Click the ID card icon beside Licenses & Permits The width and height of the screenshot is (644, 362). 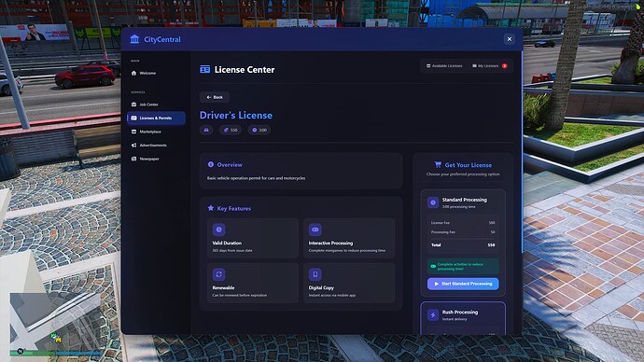point(133,118)
